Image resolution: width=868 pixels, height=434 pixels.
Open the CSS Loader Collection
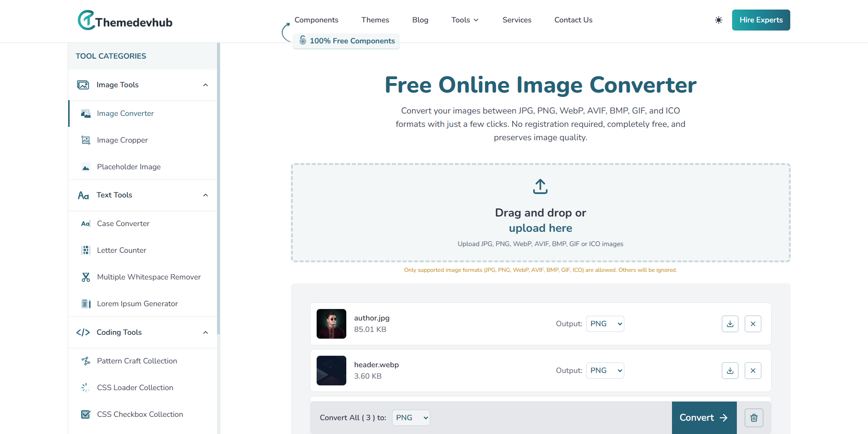(135, 387)
